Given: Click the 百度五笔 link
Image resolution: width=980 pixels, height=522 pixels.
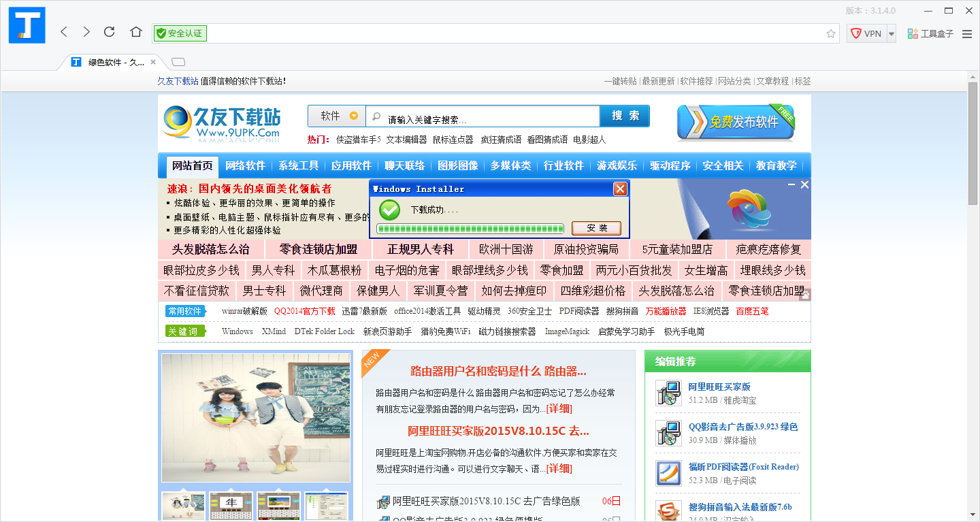Looking at the screenshot, I should 752,311.
